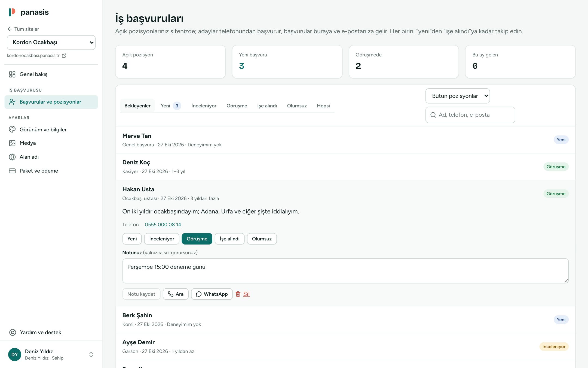Switch to the Hepsi tab

click(323, 106)
